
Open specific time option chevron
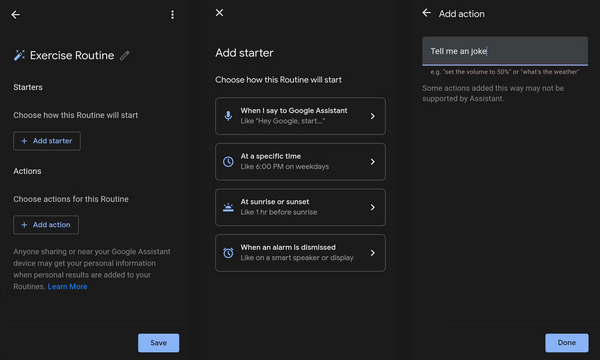pos(372,162)
